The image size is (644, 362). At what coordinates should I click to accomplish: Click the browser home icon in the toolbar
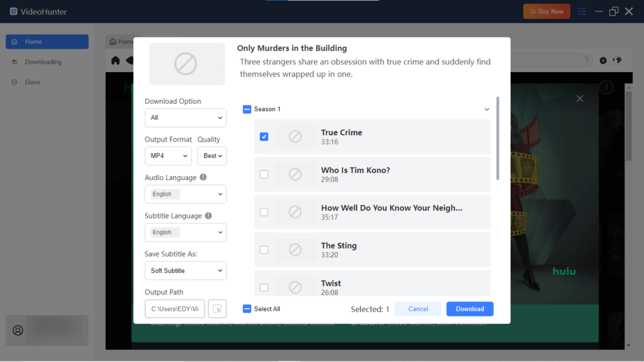pos(116,61)
